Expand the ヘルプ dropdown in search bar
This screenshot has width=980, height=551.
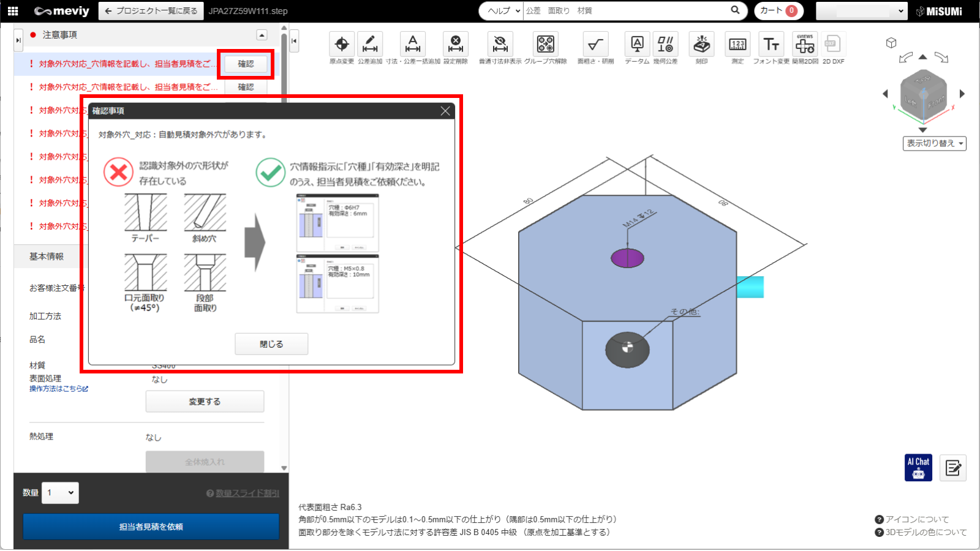tap(502, 10)
